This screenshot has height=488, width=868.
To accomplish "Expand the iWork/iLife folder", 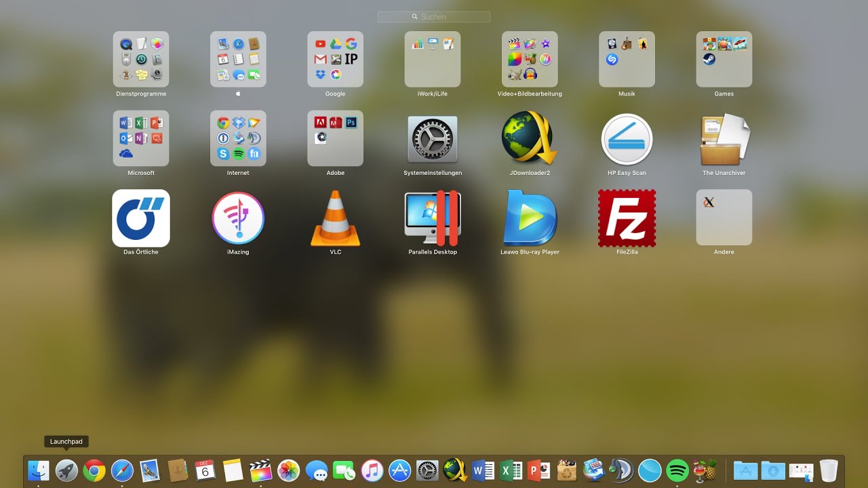I will (x=433, y=59).
